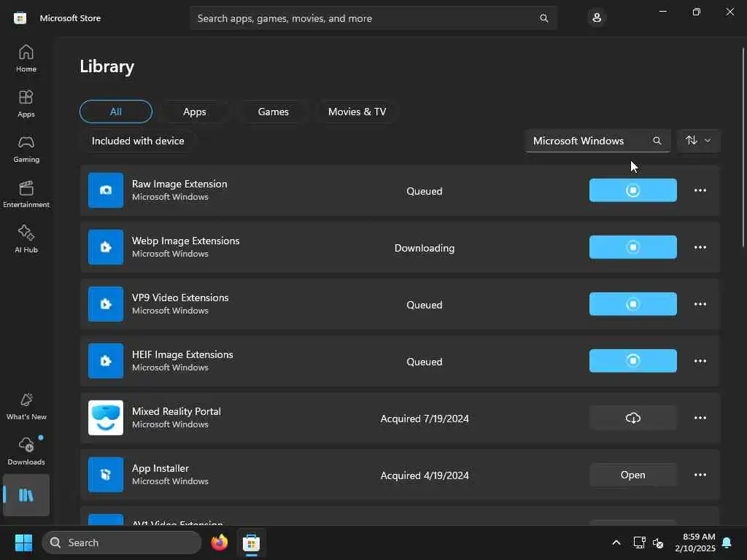Open the user account profile icon
Screen dimensions: 747x560
tap(597, 18)
